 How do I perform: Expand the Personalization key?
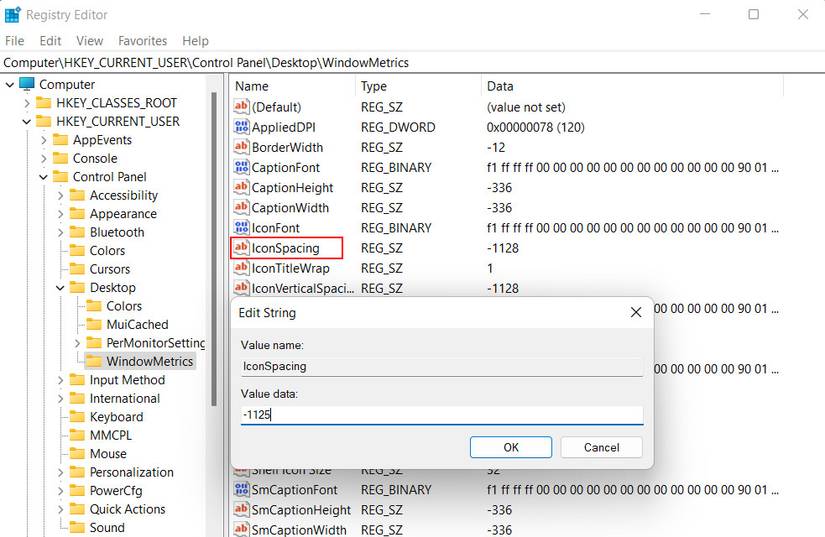[61, 472]
